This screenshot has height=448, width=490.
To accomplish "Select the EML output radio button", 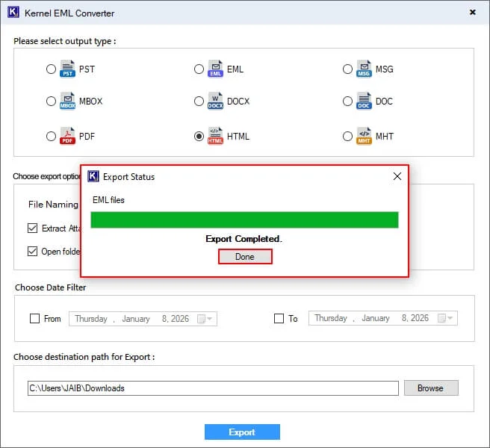I will (199, 69).
